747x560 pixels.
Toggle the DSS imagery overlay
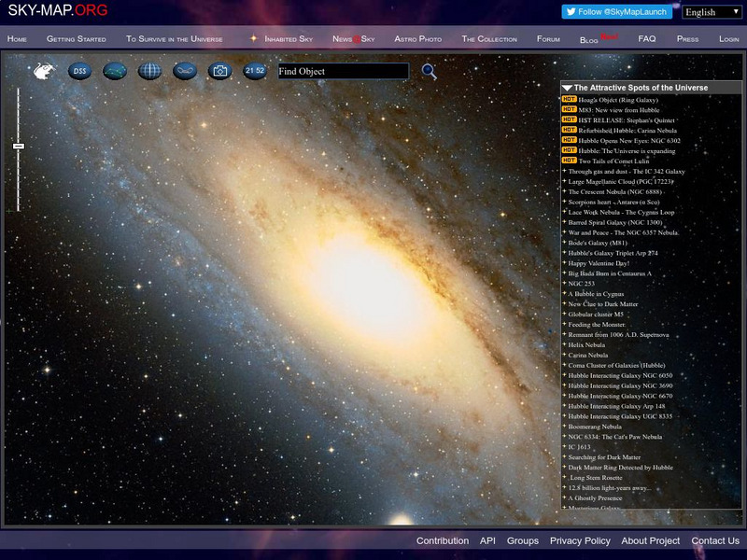pyautogui.click(x=78, y=70)
